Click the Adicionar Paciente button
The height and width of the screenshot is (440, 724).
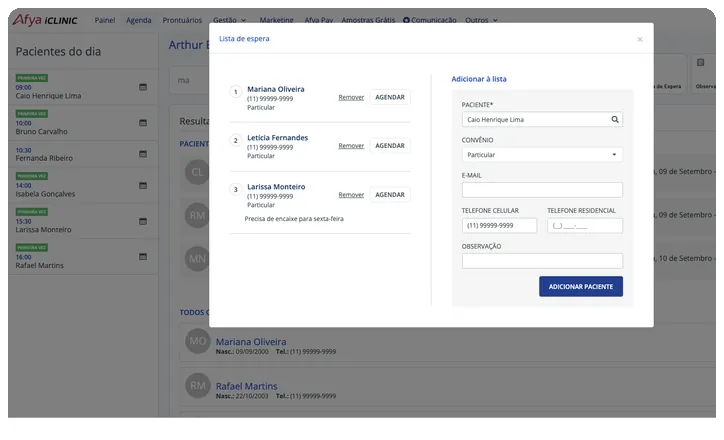pyautogui.click(x=581, y=287)
